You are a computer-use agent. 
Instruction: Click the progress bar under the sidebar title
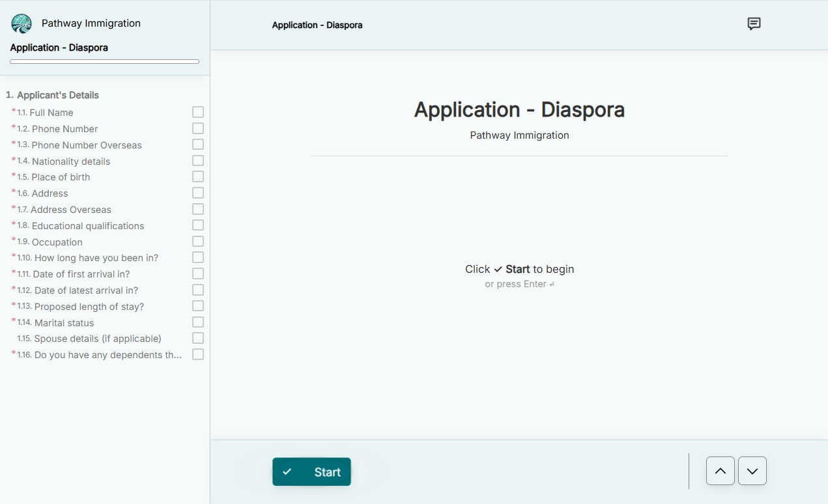(104, 61)
